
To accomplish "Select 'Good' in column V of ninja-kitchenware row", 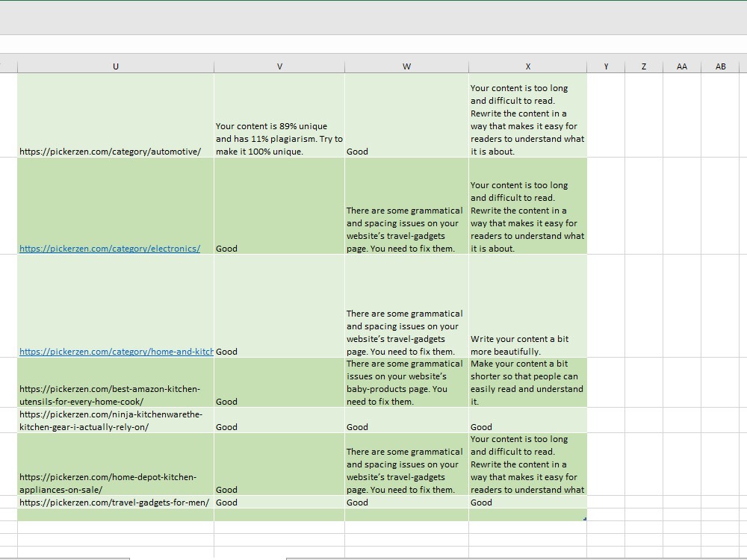I will pyautogui.click(x=279, y=420).
